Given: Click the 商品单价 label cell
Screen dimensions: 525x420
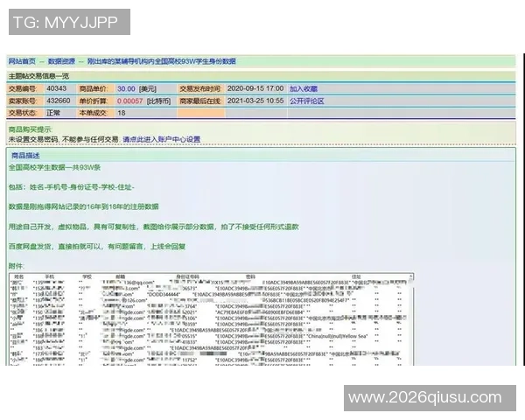Looking at the screenshot, I should coord(95,88).
